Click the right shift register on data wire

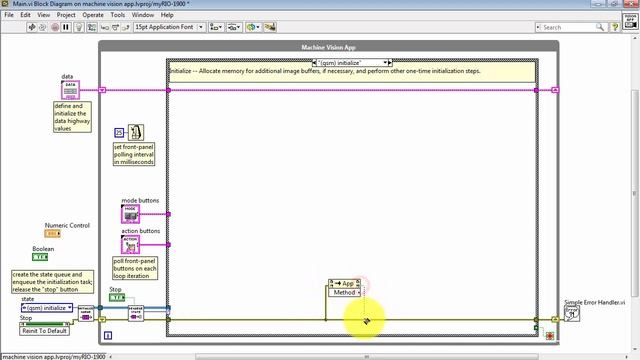(x=555, y=90)
